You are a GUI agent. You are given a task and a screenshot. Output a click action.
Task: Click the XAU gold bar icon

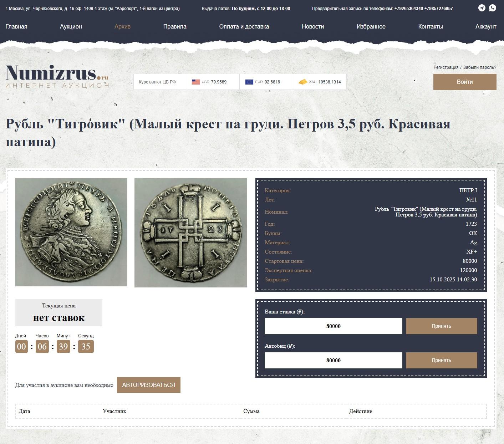click(303, 82)
